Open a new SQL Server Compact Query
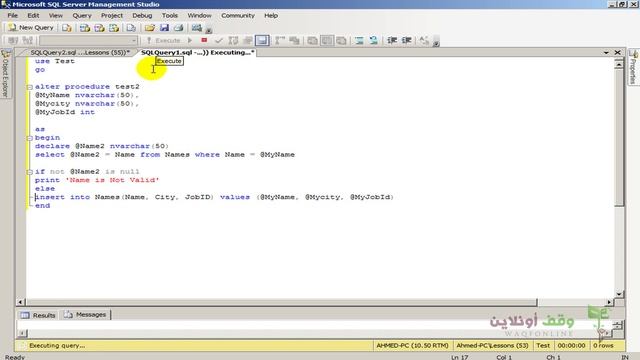640x360 pixels. coord(131,28)
